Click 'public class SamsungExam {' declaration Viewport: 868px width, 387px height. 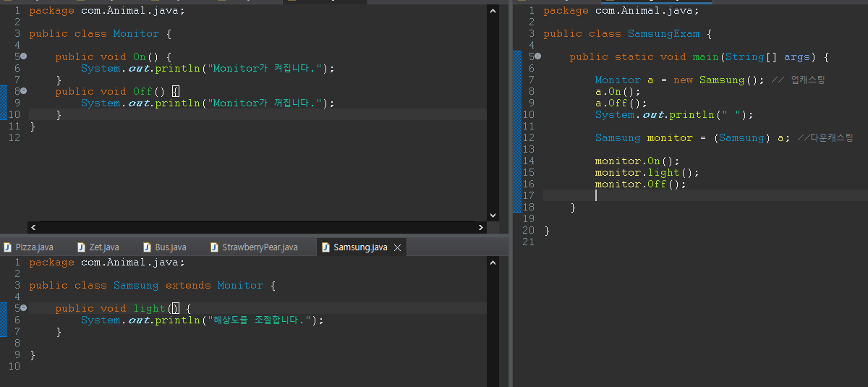[x=628, y=34]
